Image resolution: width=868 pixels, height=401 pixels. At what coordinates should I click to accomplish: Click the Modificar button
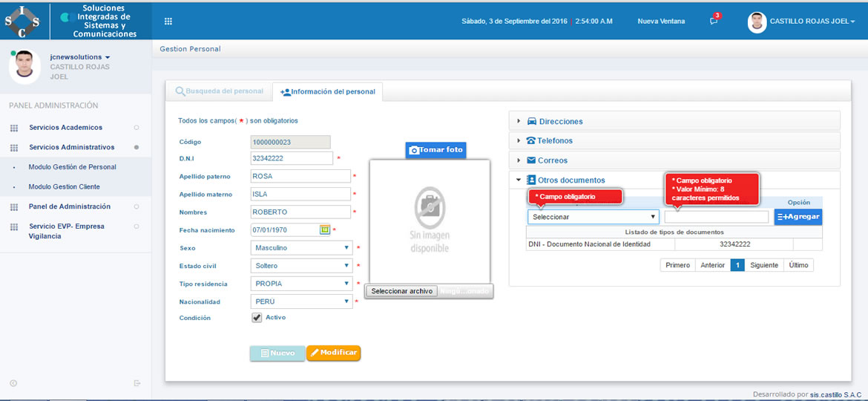[333, 353]
